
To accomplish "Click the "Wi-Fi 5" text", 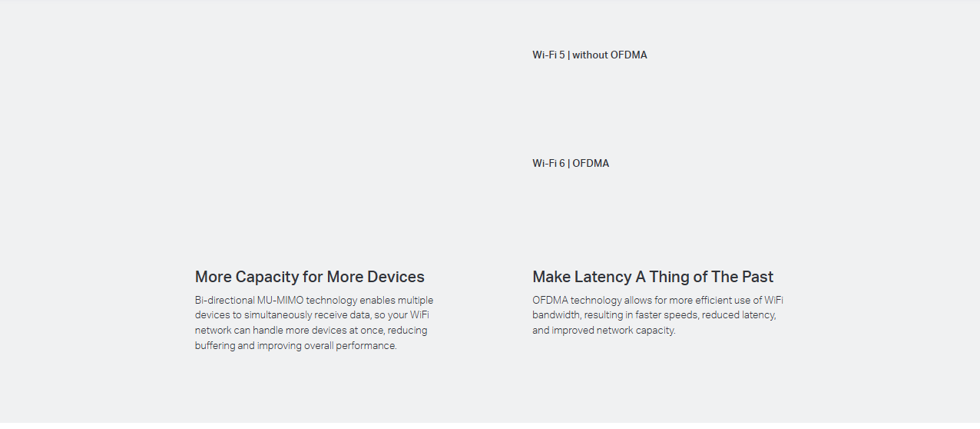I will (548, 55).
